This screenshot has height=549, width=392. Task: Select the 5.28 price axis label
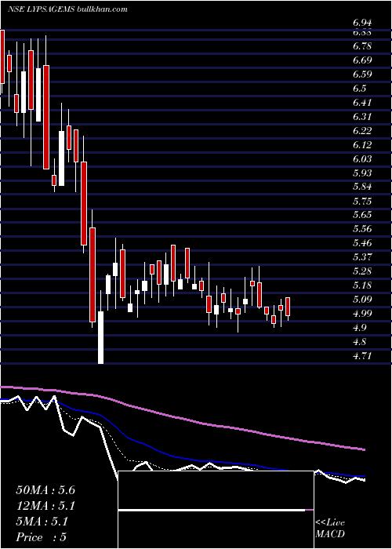point(362,271)
